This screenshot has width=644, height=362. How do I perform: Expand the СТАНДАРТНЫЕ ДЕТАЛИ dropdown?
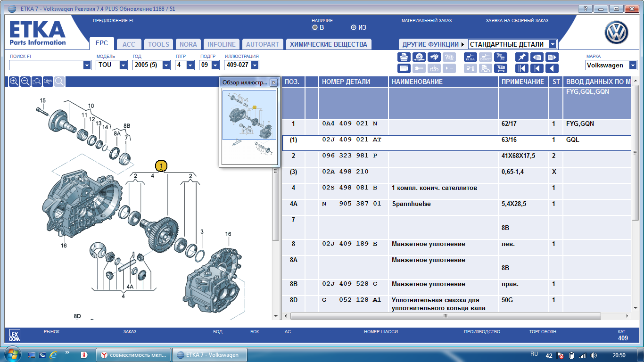point(553,44)
